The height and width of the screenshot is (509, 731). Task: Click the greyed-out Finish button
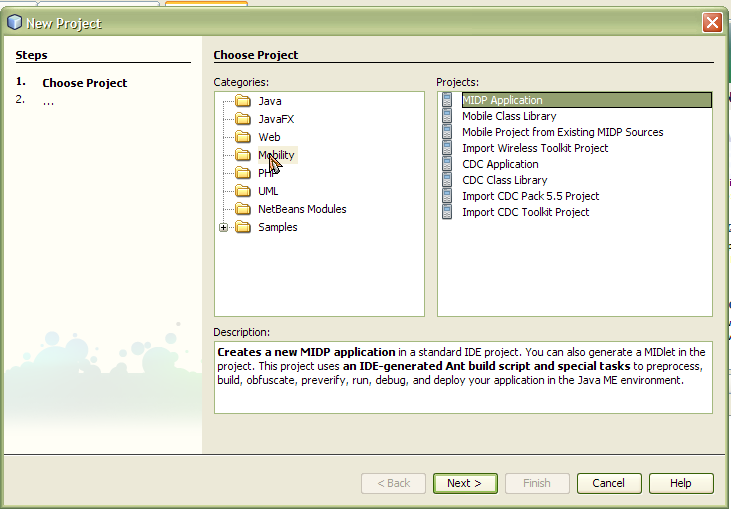point(537,483)
